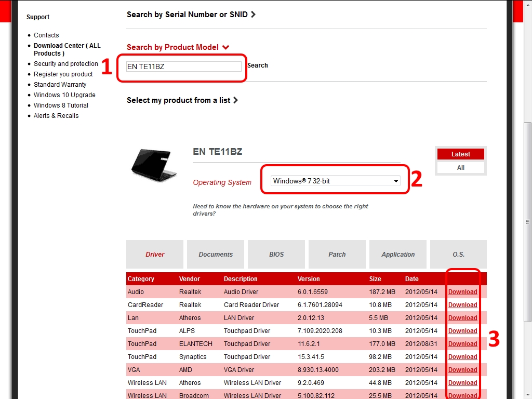The image size is (532, 399).
Task: Click the Synaptics vendor cell
Action: click(x=193, y=357)
